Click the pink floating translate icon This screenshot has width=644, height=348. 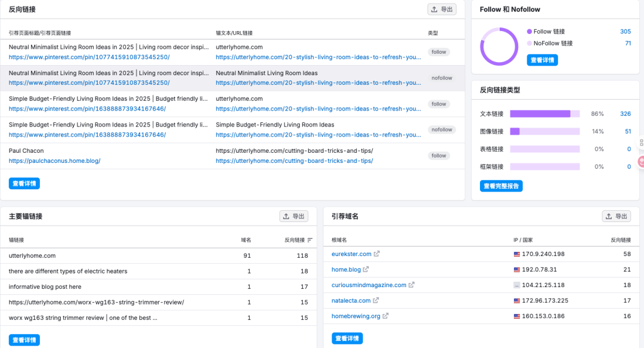coord(641,161)
